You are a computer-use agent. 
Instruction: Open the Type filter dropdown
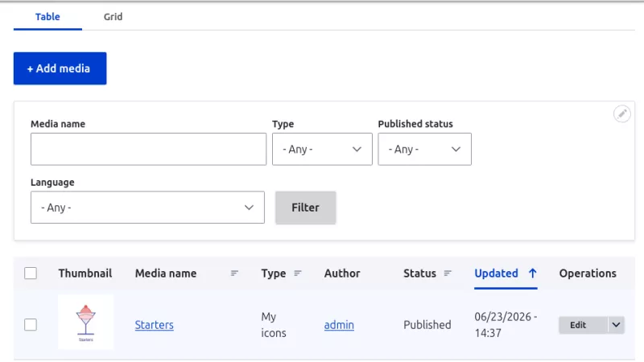coord(322,149)
